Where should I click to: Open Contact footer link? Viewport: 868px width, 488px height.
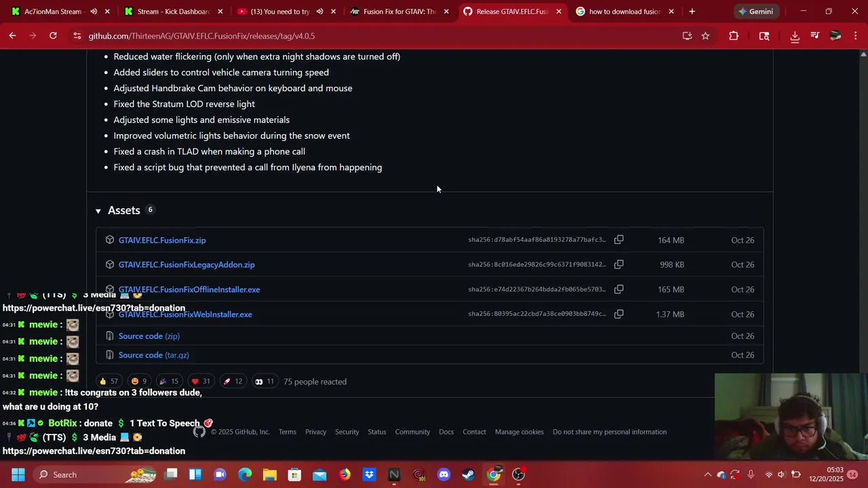[474, 432]
